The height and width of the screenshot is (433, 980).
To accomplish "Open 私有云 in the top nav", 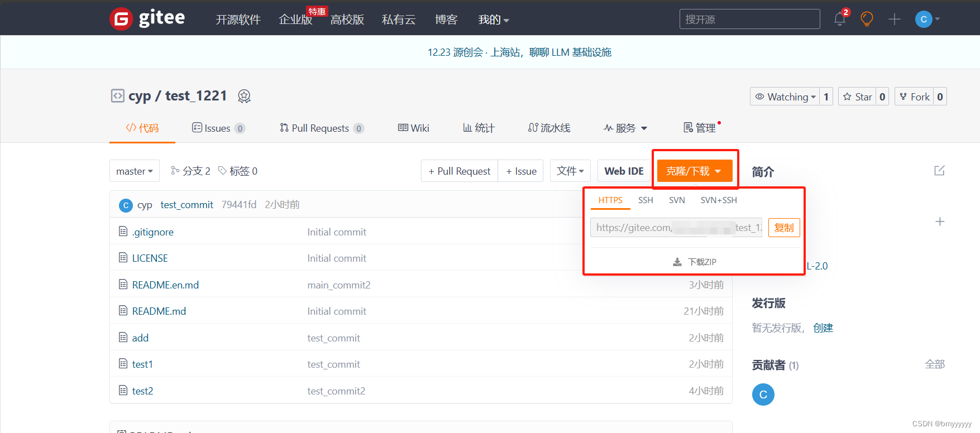I will pyautogui.click(x=399, y=20).
